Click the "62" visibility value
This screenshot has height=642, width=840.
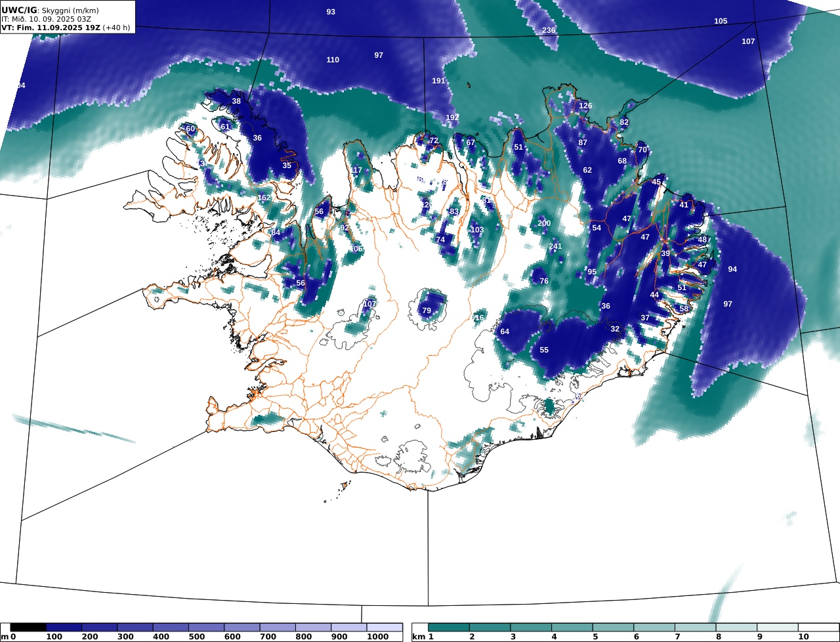[587, 170]
